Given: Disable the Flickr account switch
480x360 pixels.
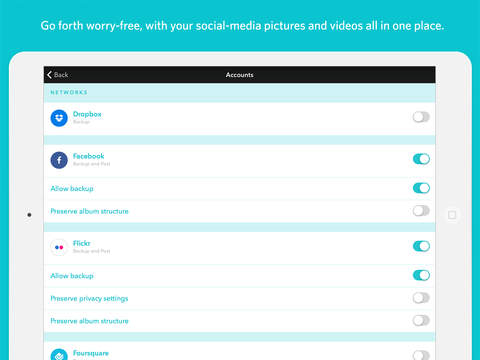Looking at the screenshot, I should pyautogui.click(x=421, y=246).
